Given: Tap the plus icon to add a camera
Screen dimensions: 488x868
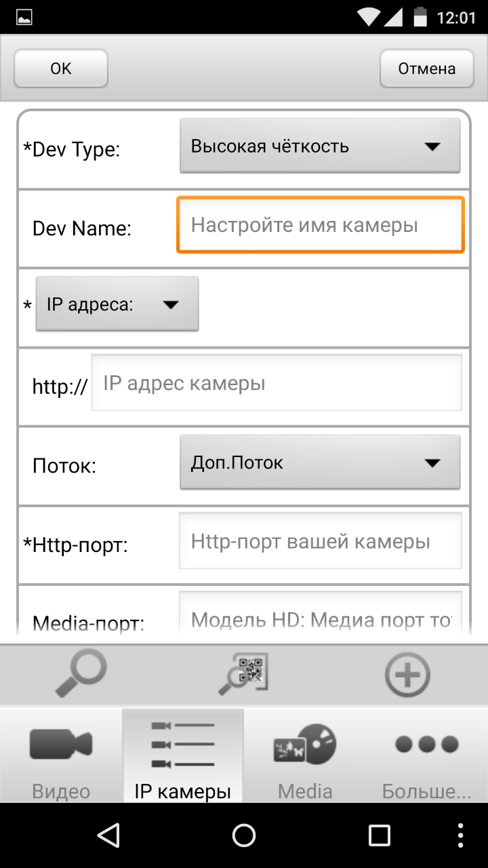Looking at the screenshot, I should (x=407, y=673).
